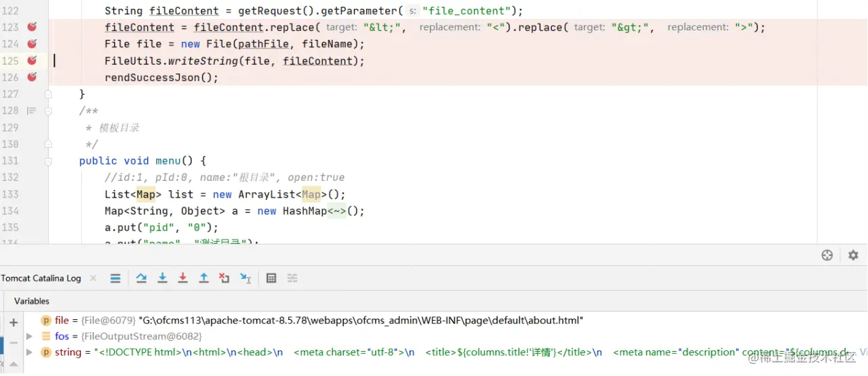This screenshot has height=376, width=868.
Task: Click the truncated View link on string variable
Action: pyautogui.click(x=863, y=352)
